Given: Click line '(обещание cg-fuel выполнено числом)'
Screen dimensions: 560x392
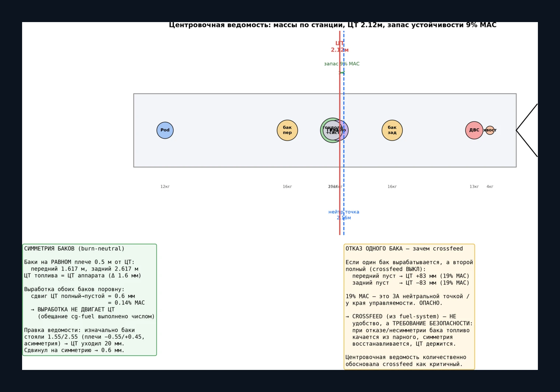Looking at the screenshot, I should (96, 317).
